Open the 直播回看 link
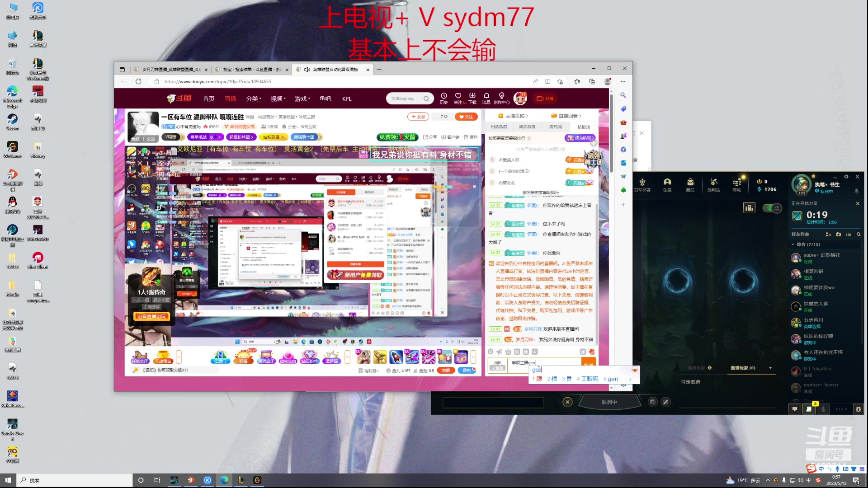Image resolution: width=868 pixels, height=488 pixels. (566, 116)
